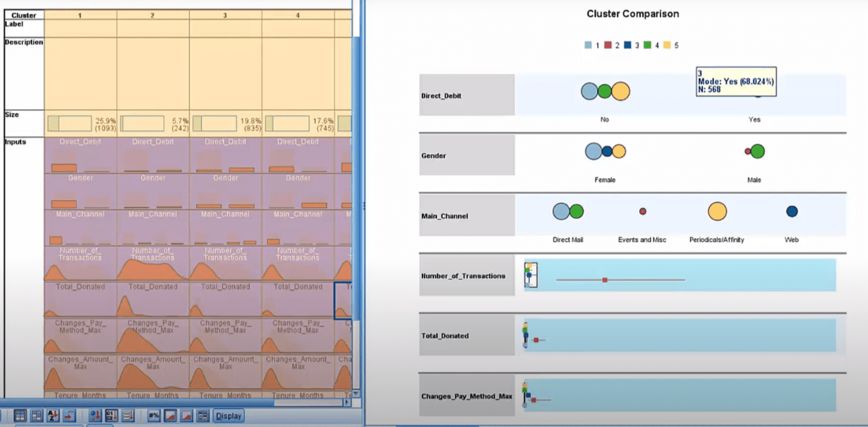Select the large green bubble above Male
Viewport: 868px width, 427px height.
click(757, 151)
